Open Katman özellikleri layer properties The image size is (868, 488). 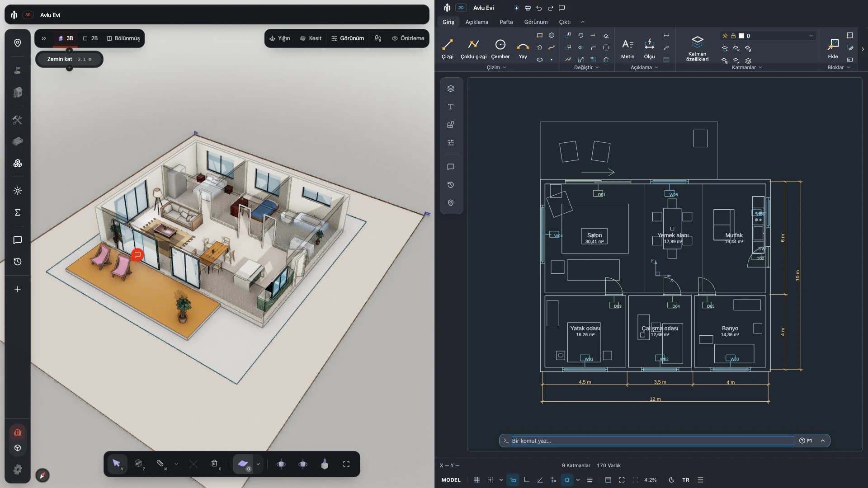pyautogui.click(x=697, y=49)
